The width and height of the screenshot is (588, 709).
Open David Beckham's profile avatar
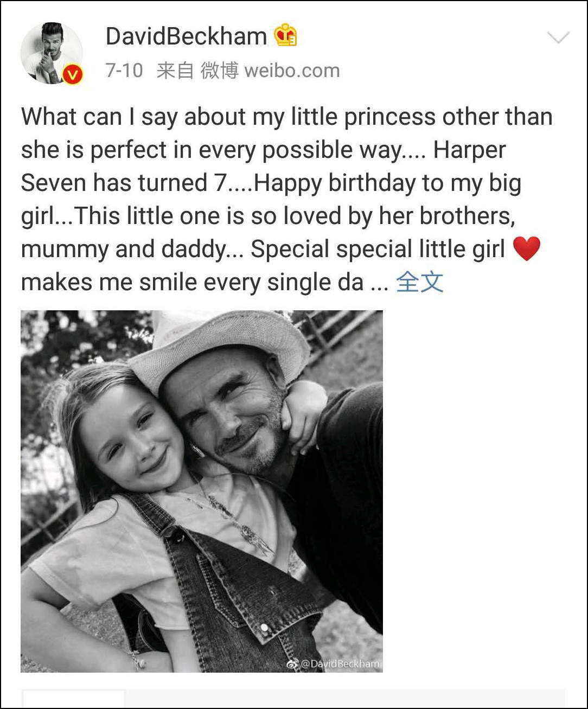pos(51,53)
